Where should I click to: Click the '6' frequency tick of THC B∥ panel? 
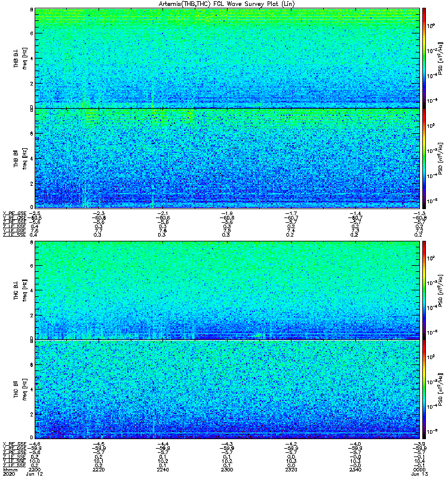coord(32,364)
